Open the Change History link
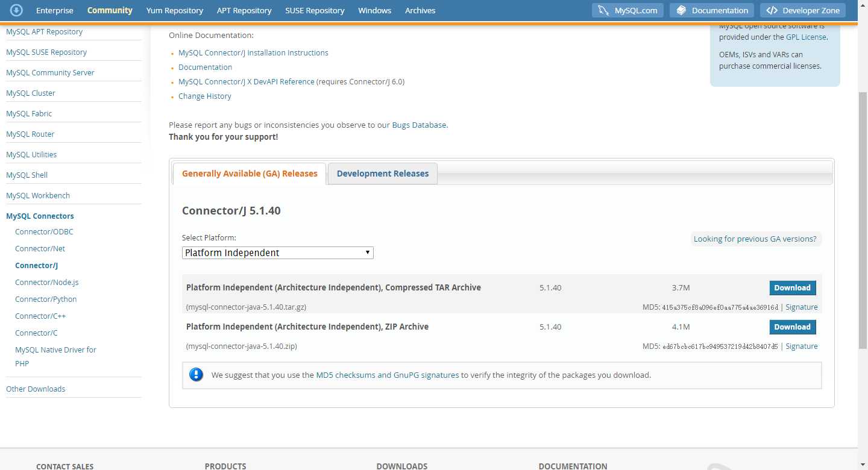The height and width of the screenshot is (470, 868). 205,96
